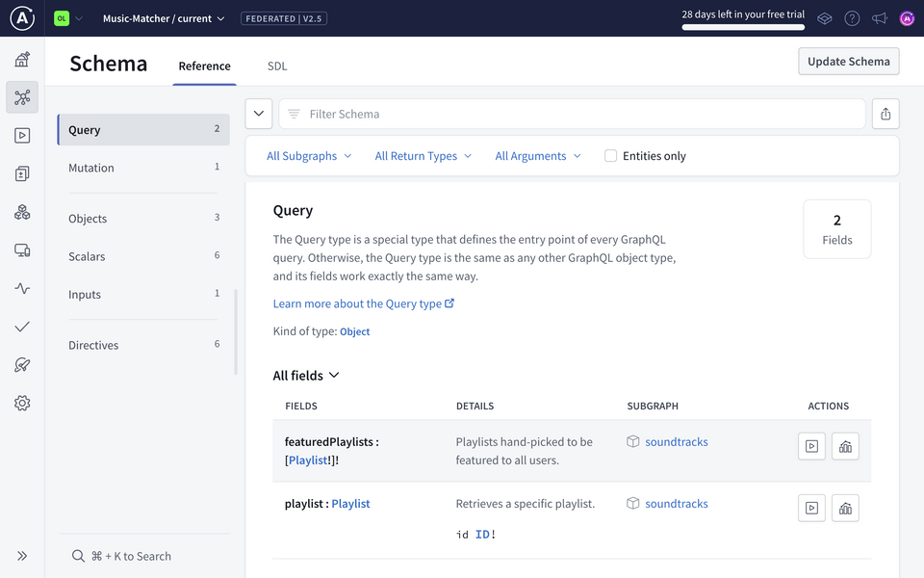Expand the All Subgraphs filter dropdown
Image resolution: width=924 pixels, height=578 pixels.
tap(309, 156)
